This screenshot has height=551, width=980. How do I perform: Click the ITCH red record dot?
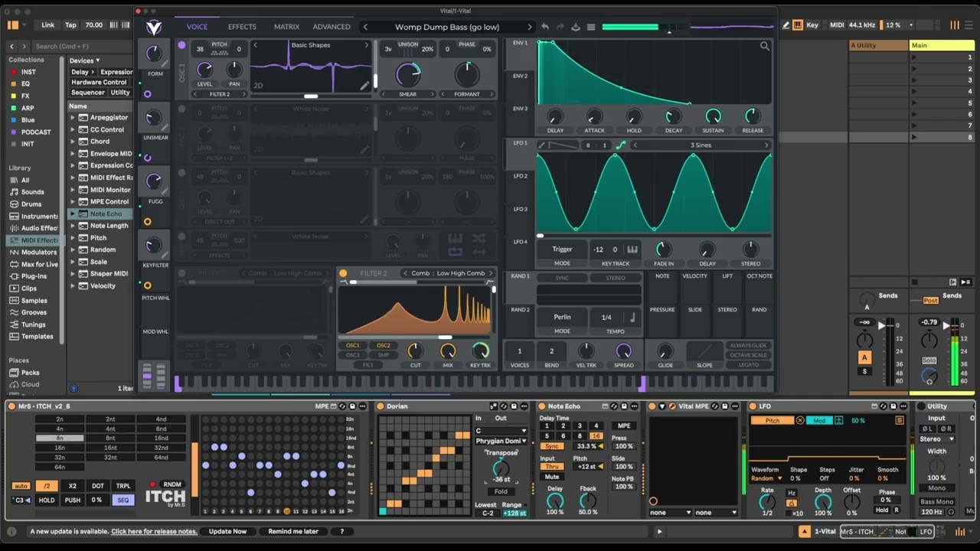click(153, 484)
